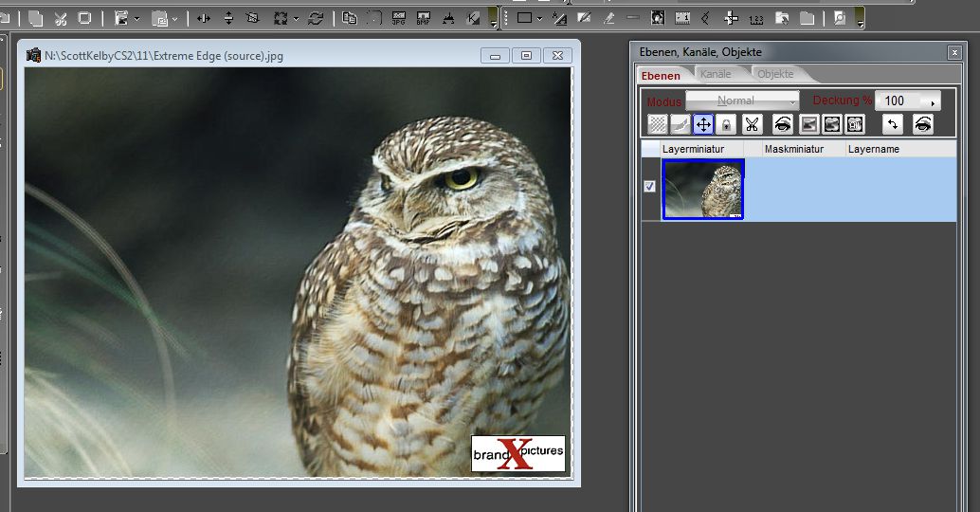Screen dimensions: 980x512
Task: Toggle the lock layer button
Action: click(x=726, y=124)
